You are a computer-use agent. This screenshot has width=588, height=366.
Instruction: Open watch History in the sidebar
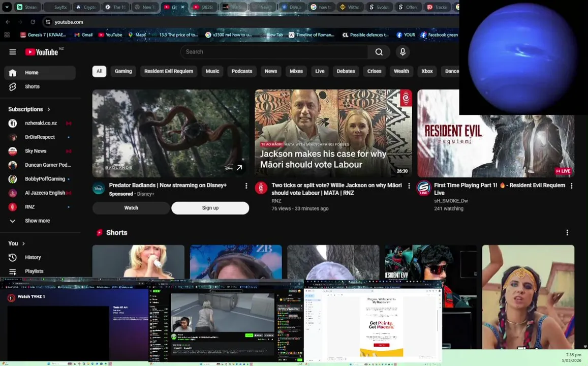point(40,257)
